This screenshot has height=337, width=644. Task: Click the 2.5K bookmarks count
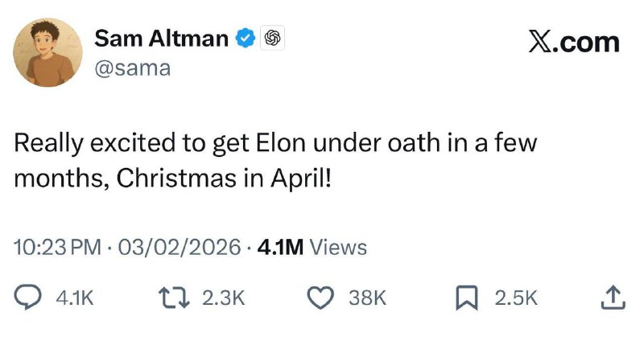coord(515,298)
